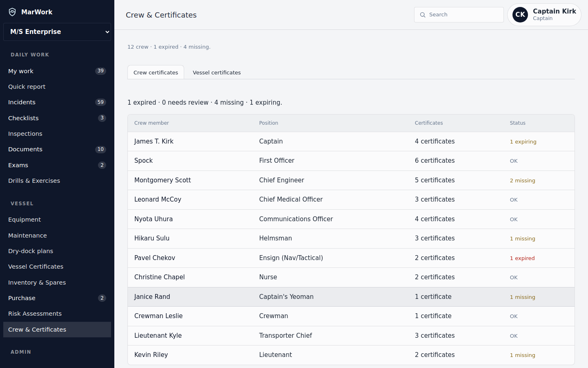This screenshot has height=368, width=588.
Task: Open James T. Kirk crew row
Action: click(351, 141)
